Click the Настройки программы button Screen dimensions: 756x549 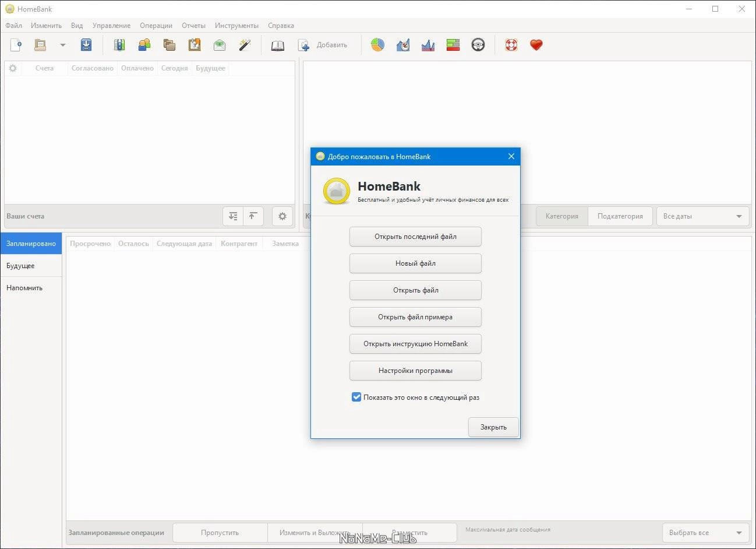[415, 371]
